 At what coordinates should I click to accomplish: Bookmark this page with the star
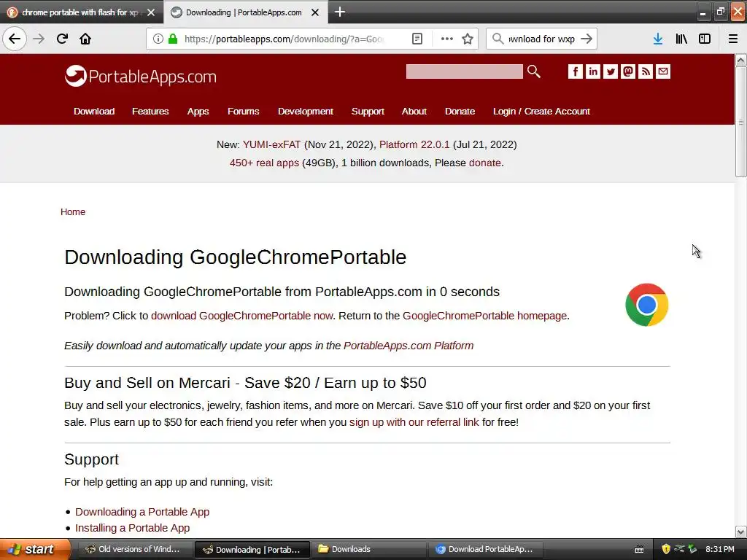tap(468, 39)
